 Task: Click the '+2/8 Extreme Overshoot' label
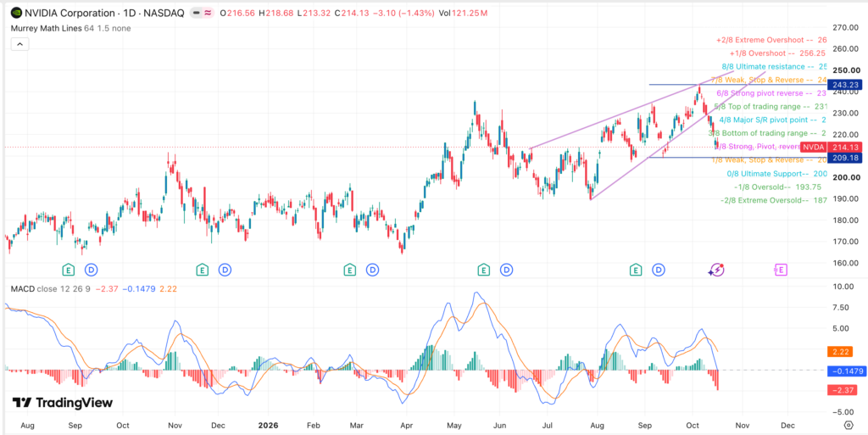coord(771,41)
